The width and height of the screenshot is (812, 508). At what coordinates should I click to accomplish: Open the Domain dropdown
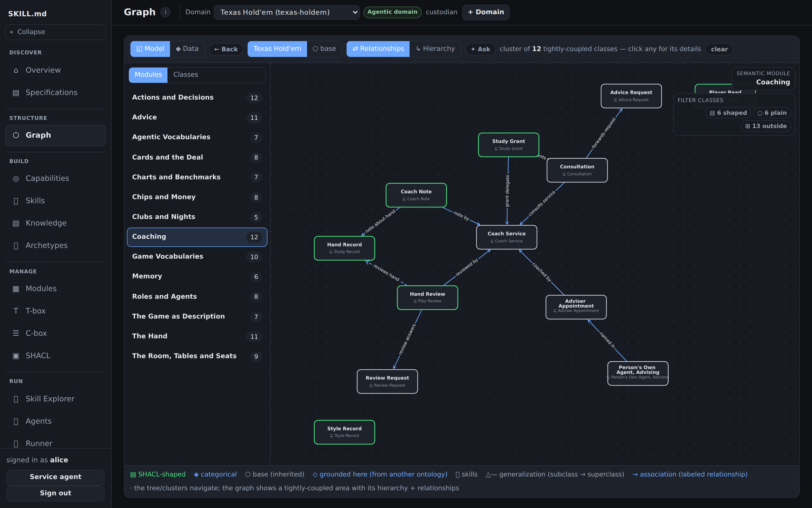(286, 12)
